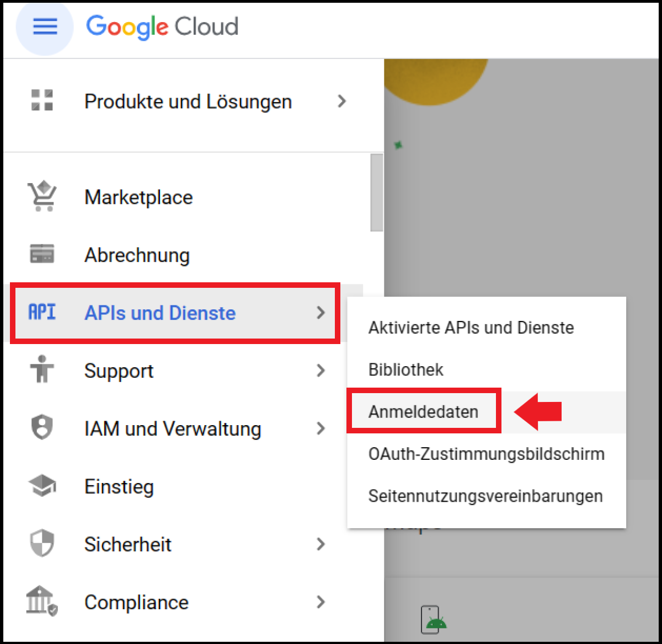Toggle the hamburger navigation menu
This screenshot has height=644, width=662.
pyautogui.click(x=45, y=26)
